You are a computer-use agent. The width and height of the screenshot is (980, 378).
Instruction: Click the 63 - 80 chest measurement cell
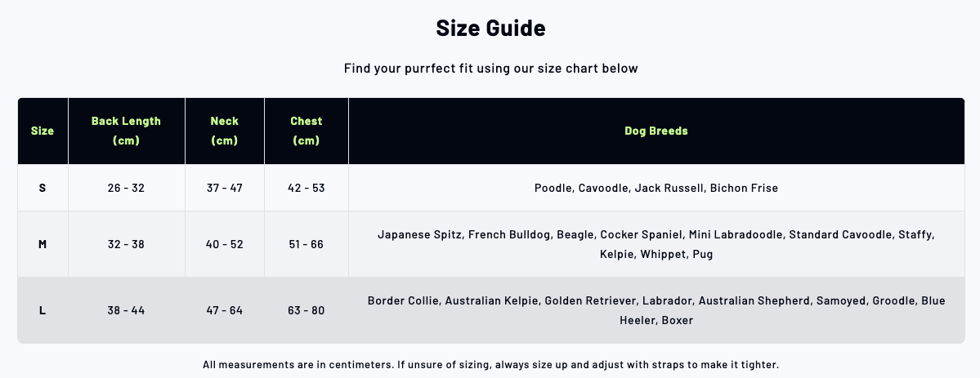tap(307, 310)
